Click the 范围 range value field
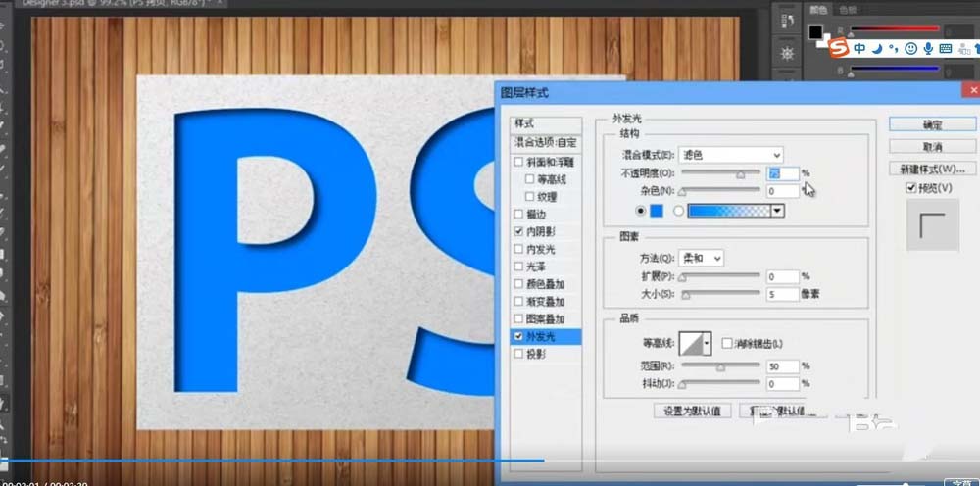Screen dimensions: 980x486 (783, 366)
